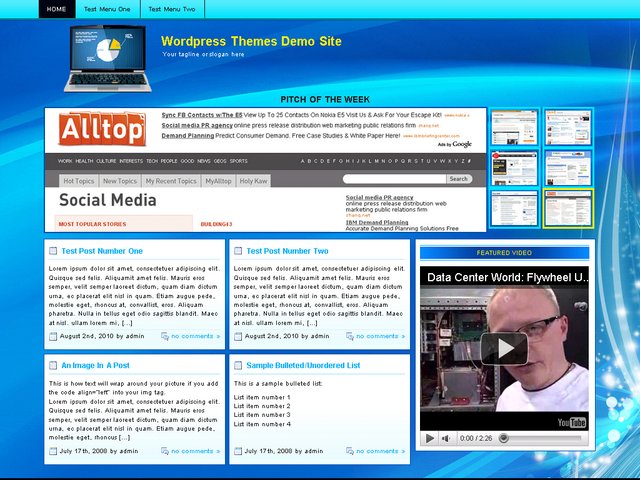Click the MOST TOPULAR STORIES heading
This screenshot has width=640, height=480.
(x=92, y=224)
